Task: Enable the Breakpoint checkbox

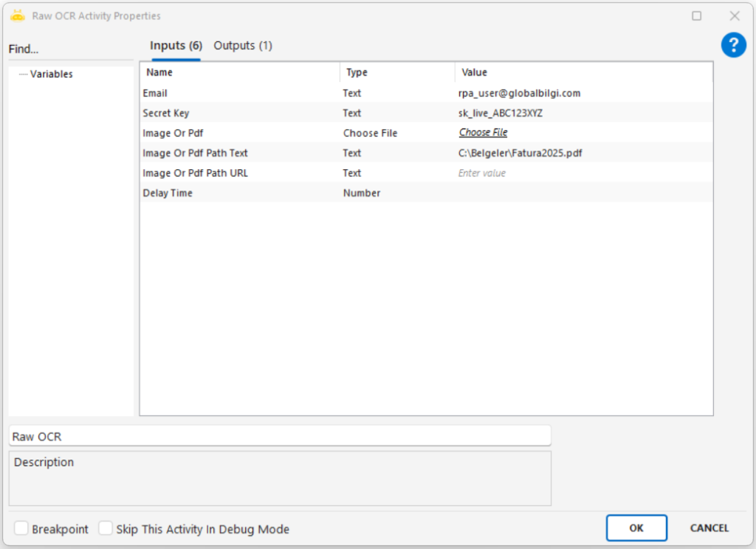Action: 22,529
